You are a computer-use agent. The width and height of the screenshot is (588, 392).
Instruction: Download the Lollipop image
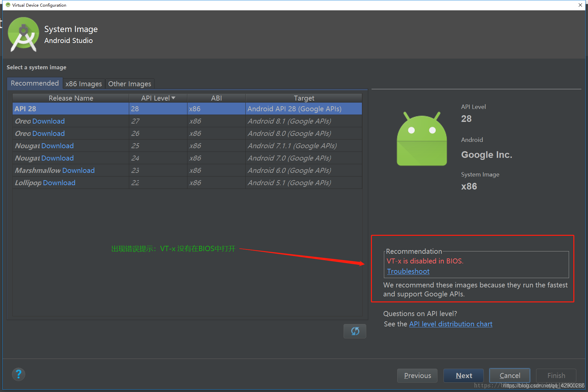pos(59,183)
